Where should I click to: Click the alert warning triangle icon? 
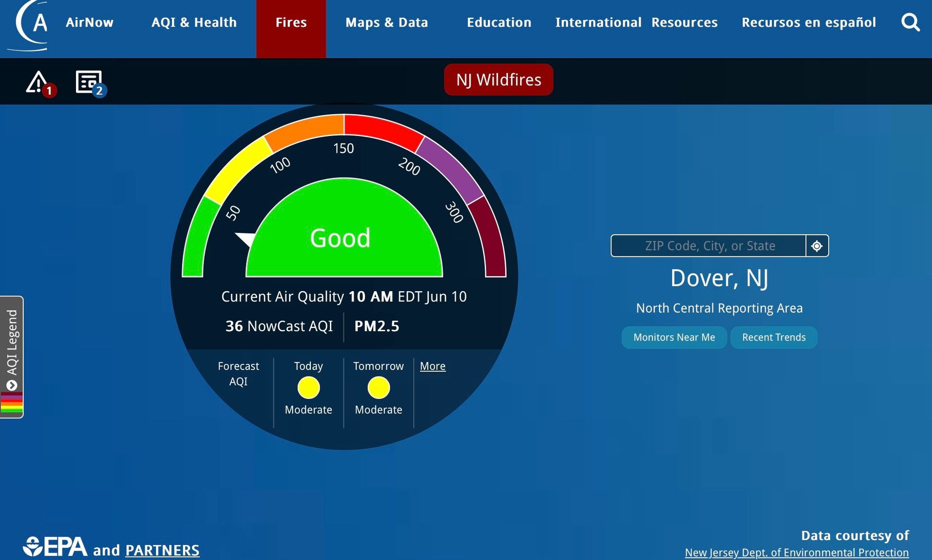[x=37, y=82]
